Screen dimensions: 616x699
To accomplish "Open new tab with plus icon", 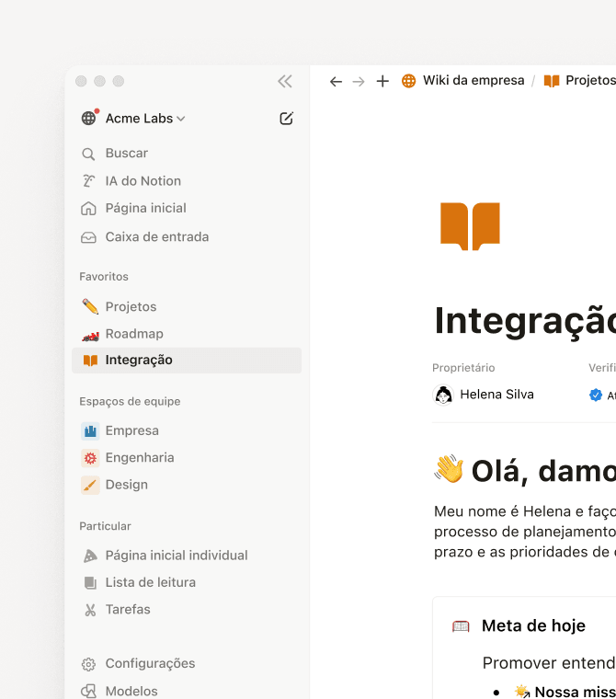I will [x=382, y=81].
